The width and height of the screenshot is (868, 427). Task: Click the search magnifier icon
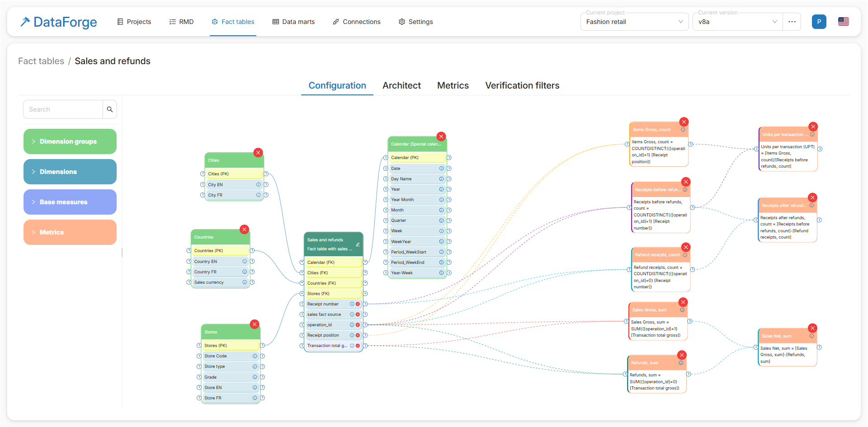(110, 109)
